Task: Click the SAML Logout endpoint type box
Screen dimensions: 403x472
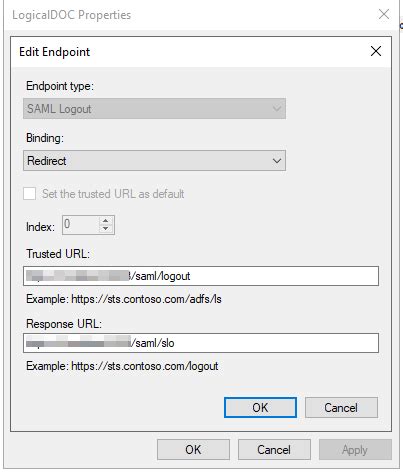Action: [154, 109]
